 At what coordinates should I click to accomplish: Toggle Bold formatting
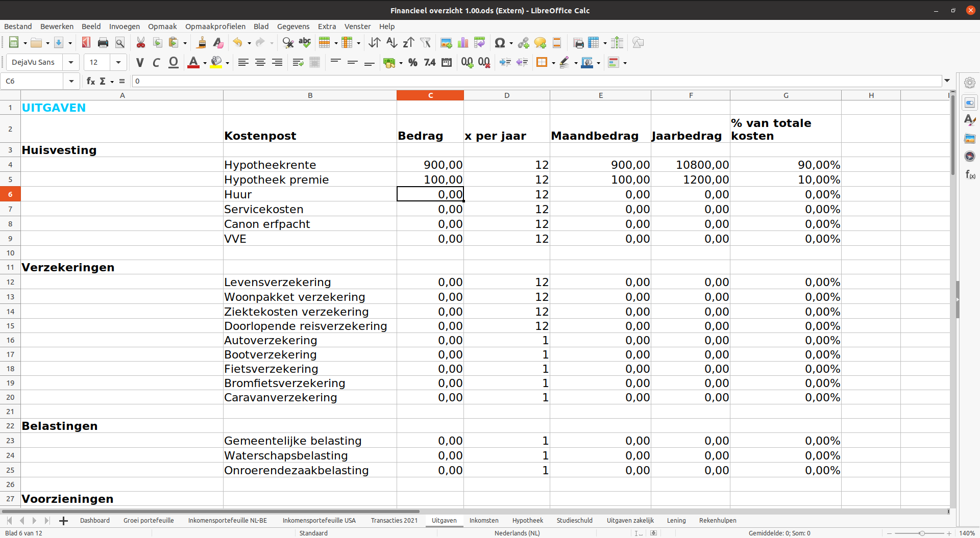pos(140,62)
